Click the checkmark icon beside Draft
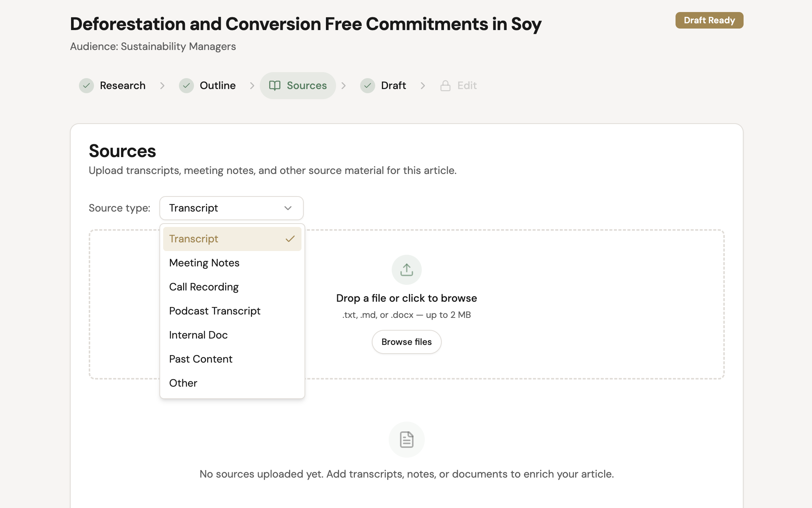The image size is (812, 508). (368, 86)
